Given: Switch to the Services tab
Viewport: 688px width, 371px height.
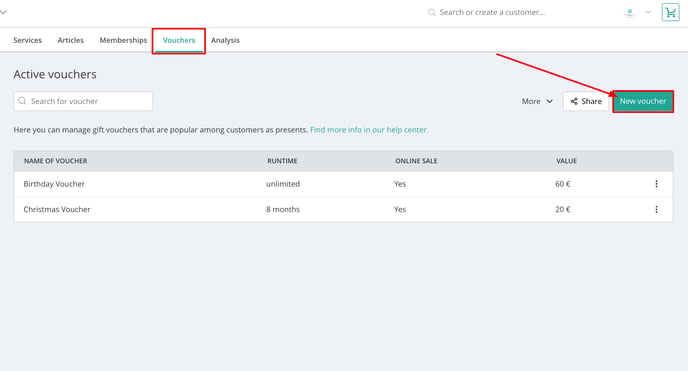Looking at the screenshot, I should tap(27, 40).
